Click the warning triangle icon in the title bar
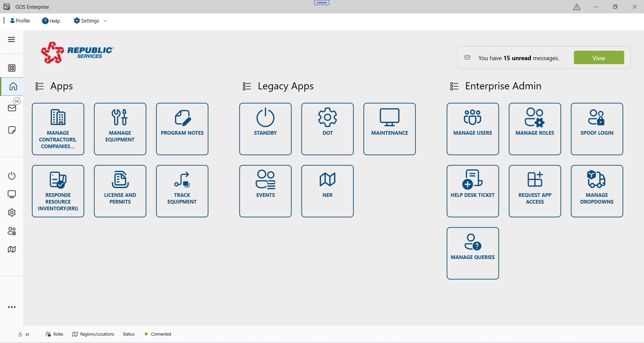 coord(577,7)
